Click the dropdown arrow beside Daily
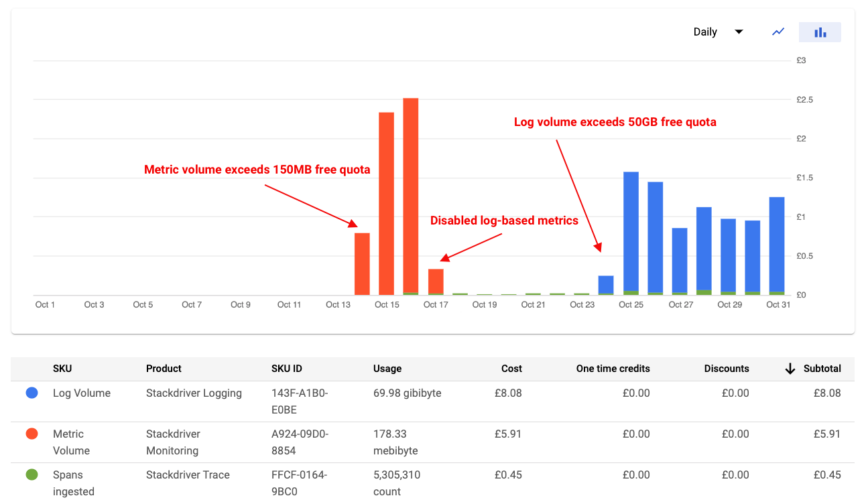868x502 pixels. (739, 32)
